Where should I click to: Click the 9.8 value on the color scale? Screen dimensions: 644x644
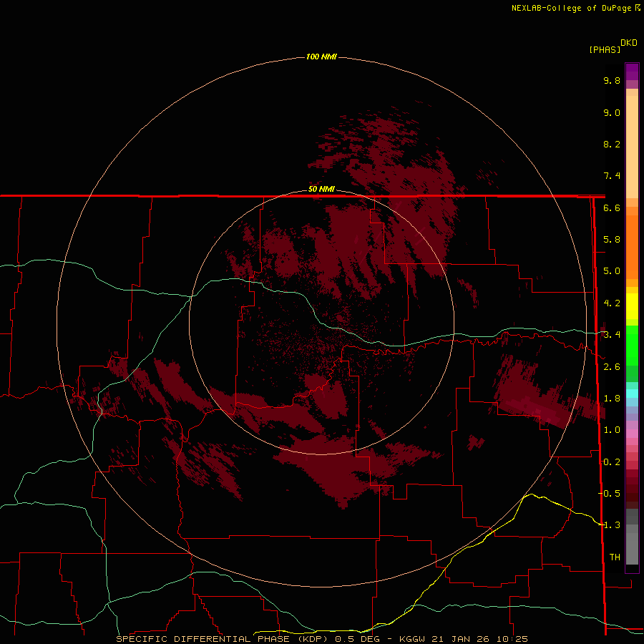tap(612, 80)
